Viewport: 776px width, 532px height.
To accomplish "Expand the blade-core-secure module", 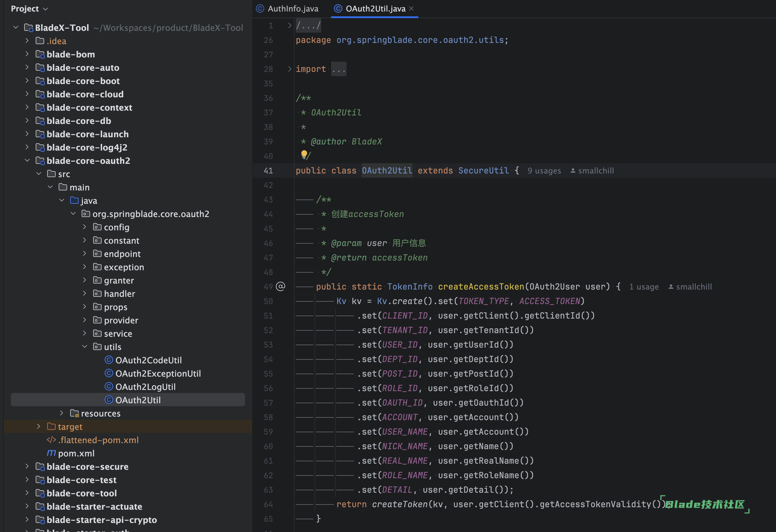I will click(x=27, y=466).
